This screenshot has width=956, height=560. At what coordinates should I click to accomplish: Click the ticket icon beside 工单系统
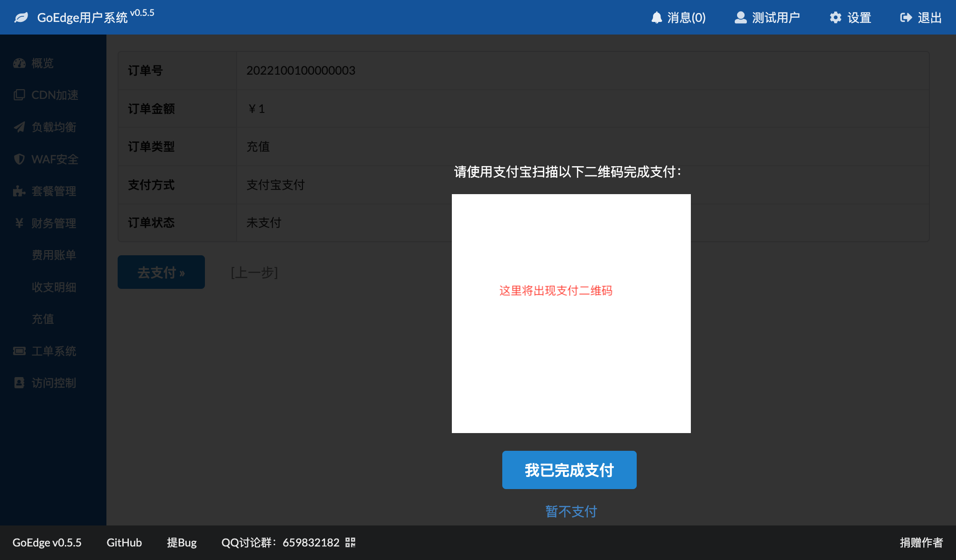(19, 351)
